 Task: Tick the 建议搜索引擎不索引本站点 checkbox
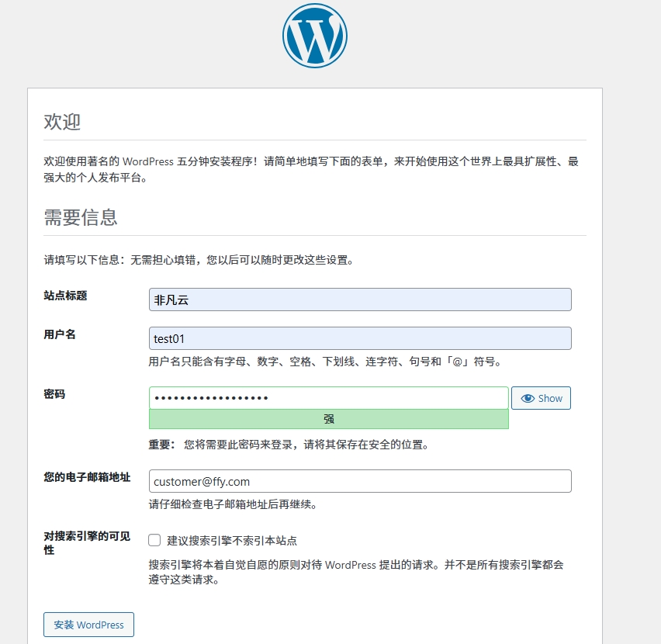click(154, 540)
